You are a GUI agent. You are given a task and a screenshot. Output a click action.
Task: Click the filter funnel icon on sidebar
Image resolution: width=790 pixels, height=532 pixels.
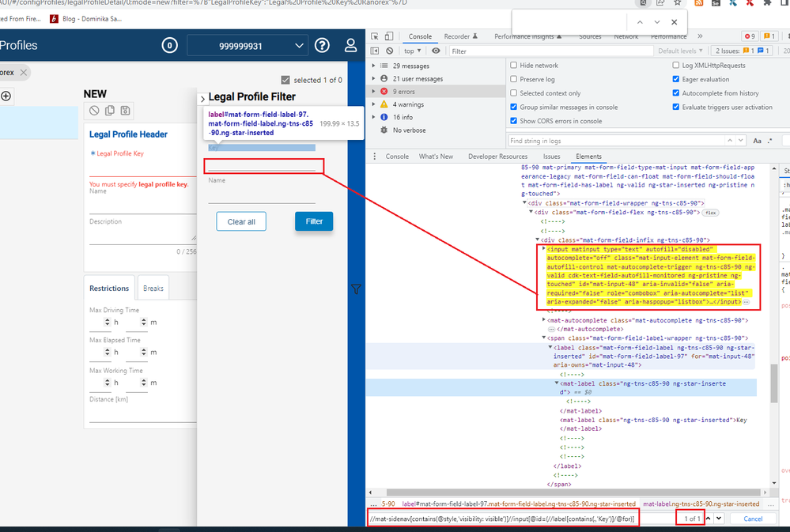pos(356,290)
